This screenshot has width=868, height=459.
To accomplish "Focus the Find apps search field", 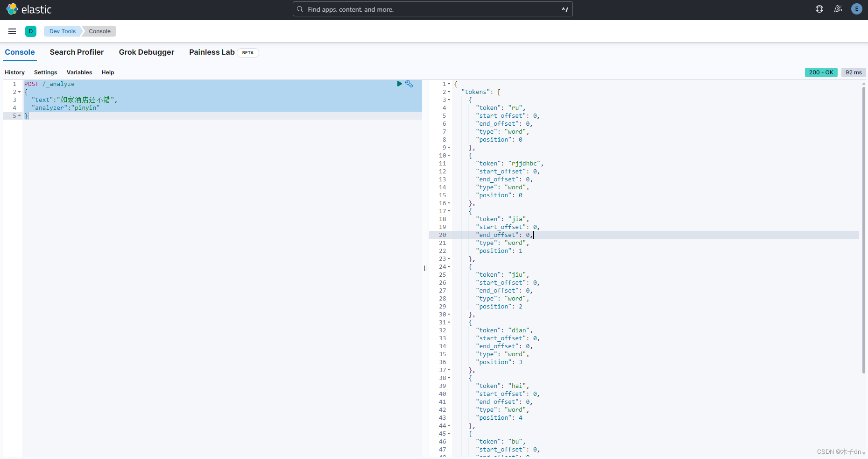I will coord(432,9).
